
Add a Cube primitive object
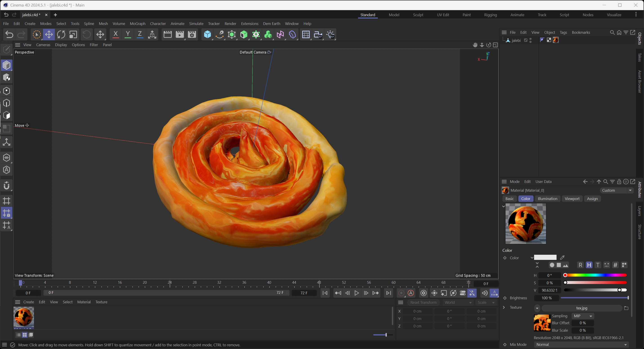[207, 34]
